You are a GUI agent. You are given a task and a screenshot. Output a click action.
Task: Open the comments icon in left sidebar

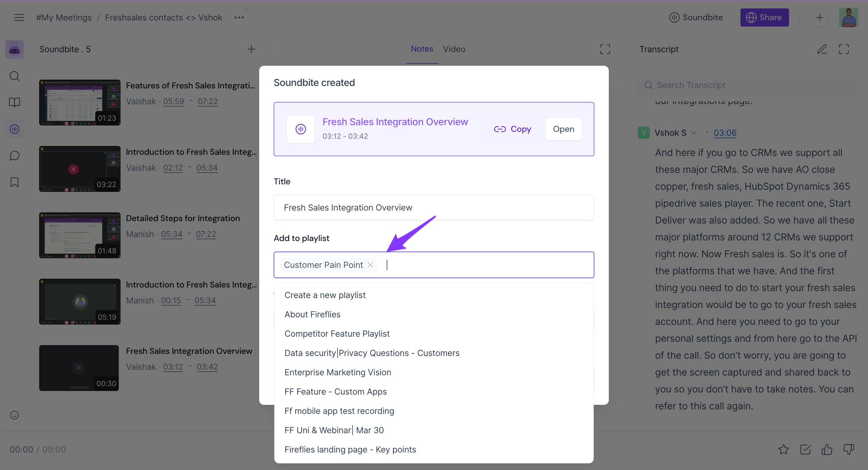[x=14, y=156]
